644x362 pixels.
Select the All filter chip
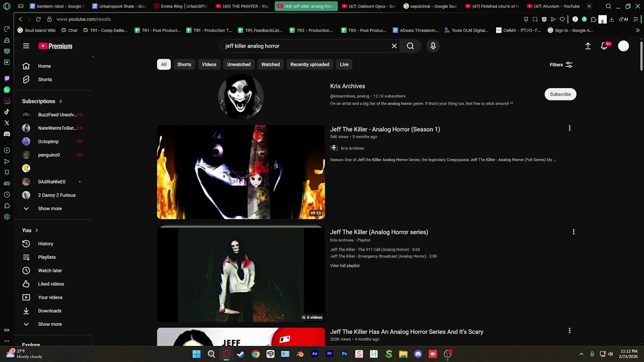coord(164,64)
